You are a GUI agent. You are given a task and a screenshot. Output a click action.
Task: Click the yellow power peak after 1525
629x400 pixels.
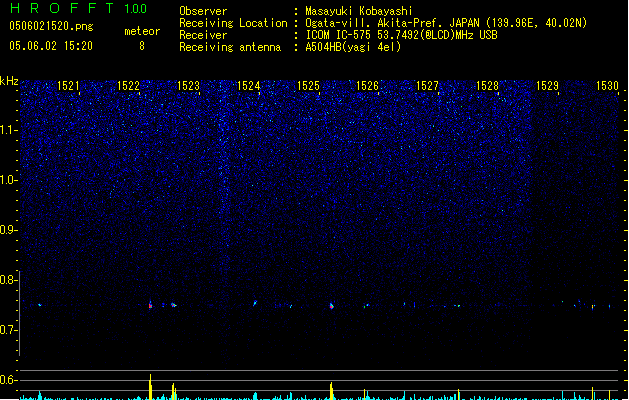331,391
